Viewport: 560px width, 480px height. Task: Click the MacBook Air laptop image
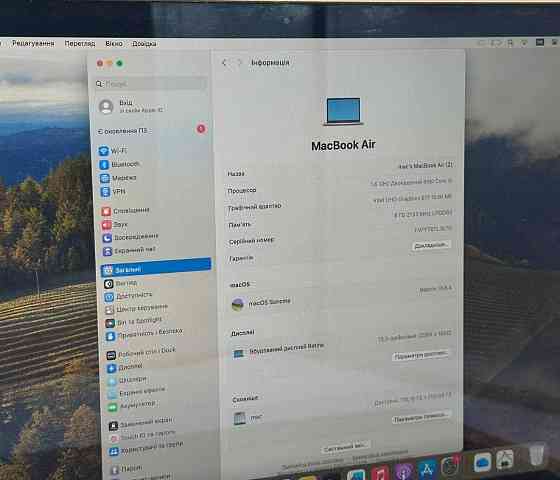click(x=343, y=111)
